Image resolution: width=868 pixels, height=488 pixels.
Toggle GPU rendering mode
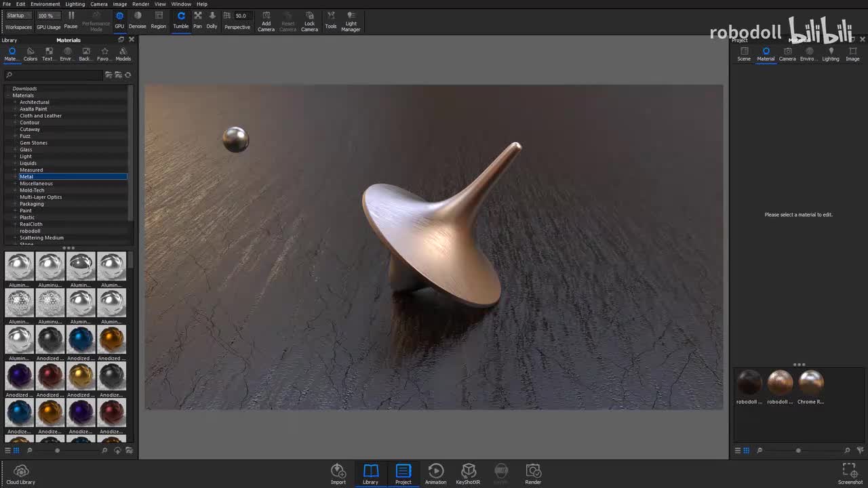click(119, 20)
